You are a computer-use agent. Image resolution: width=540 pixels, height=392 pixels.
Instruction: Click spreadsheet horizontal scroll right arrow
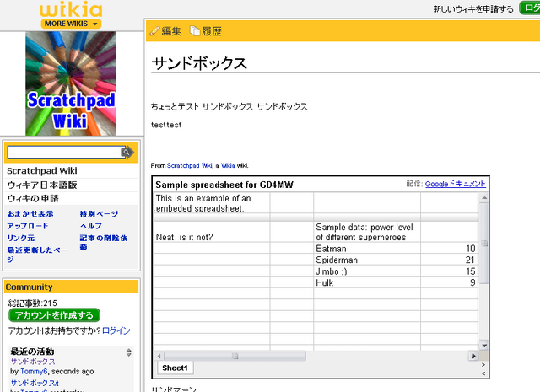473,356
